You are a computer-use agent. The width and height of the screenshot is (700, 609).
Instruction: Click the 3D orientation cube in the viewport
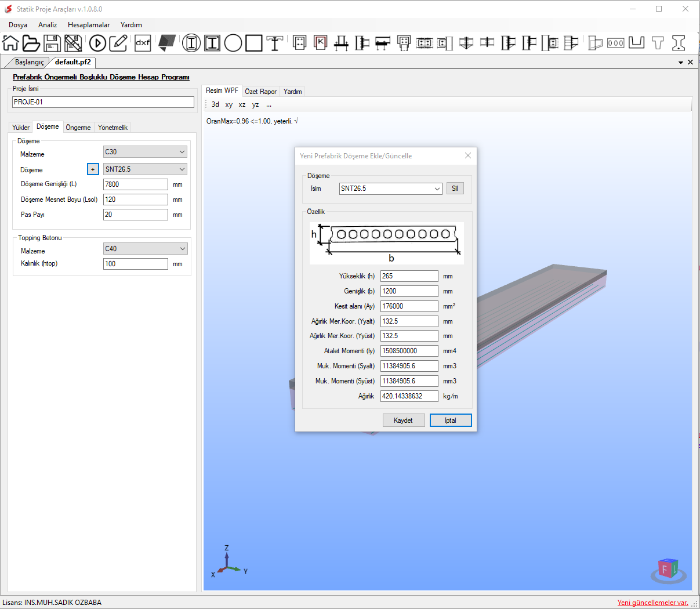668,570
